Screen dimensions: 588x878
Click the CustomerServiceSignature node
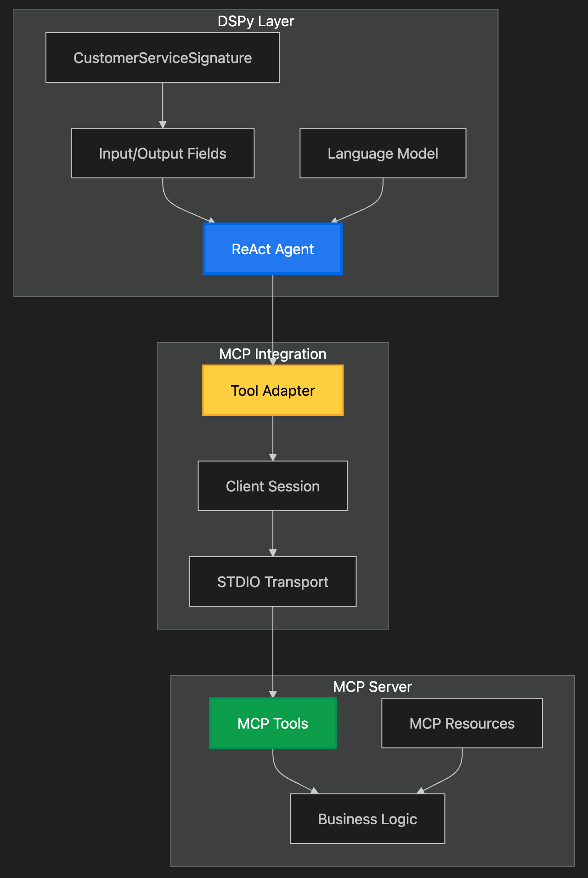point(163,57)
